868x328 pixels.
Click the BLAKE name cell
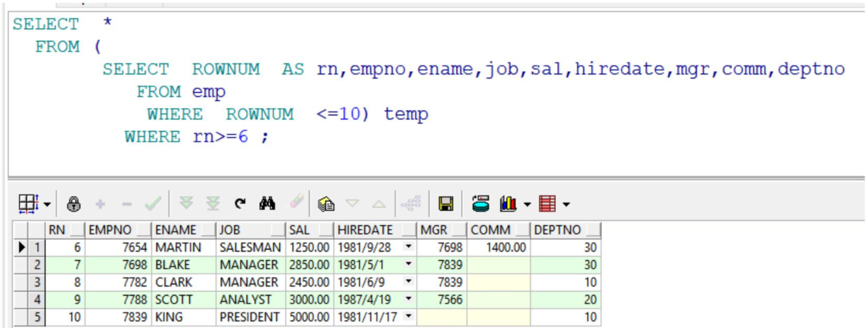(x=184, y=265)
